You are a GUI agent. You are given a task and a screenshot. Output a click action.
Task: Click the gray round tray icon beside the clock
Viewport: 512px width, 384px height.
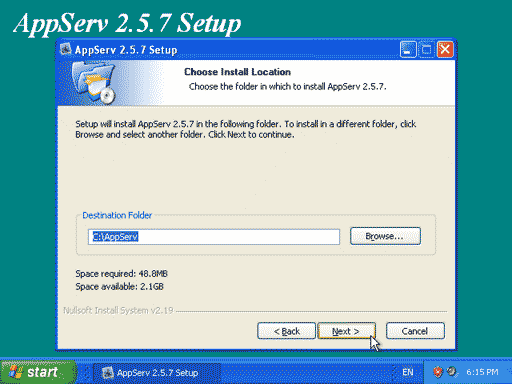[x=452, y=371]
